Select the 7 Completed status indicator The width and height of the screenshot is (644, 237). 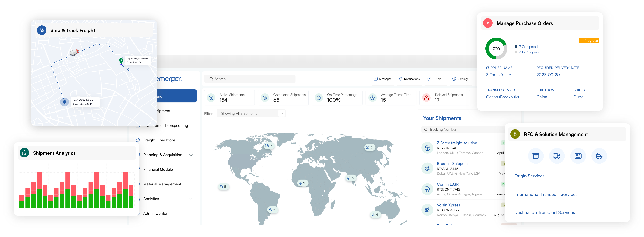[x=528, y=46]
